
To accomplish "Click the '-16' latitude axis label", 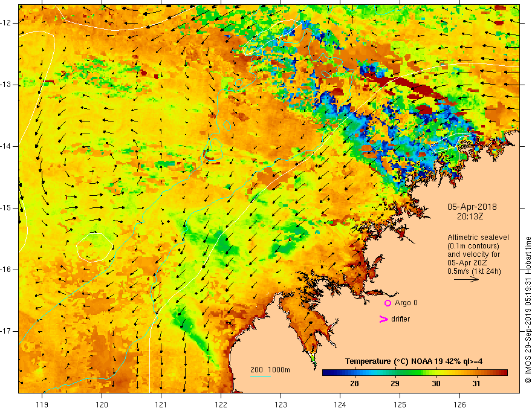I will click(6, 270).
